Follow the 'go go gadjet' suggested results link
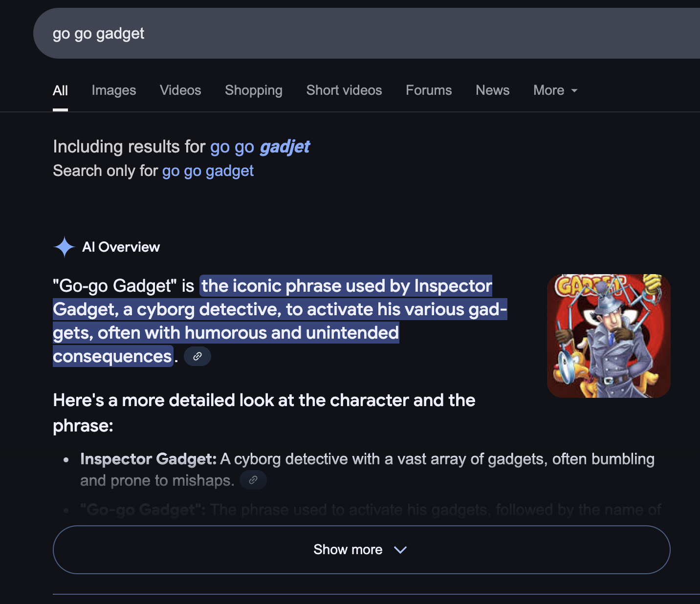Screen dimensions: 700x604 [x=260, y=147]
